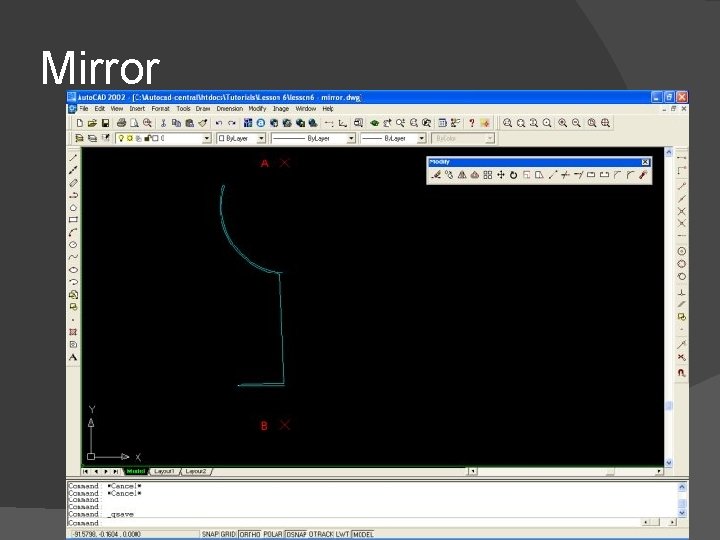Toggle MODEL space button in status bar

point(363,534)
